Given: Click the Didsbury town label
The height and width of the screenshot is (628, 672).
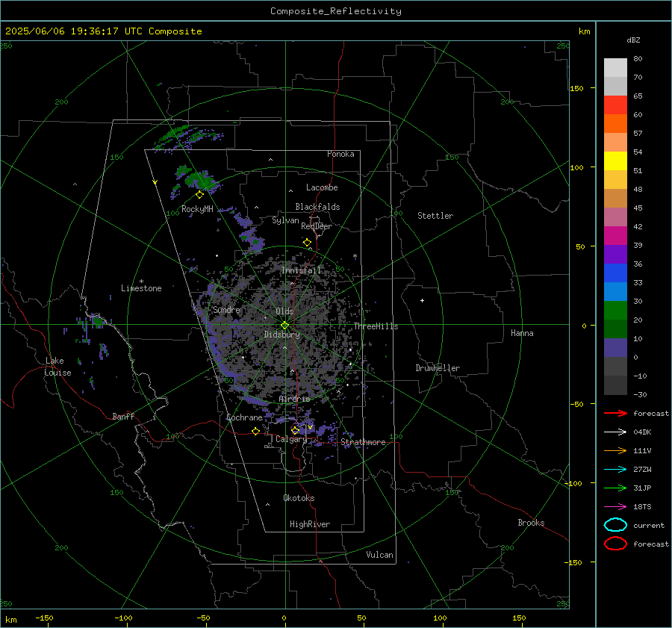Looking at the screenshot, I should [281, 335].
